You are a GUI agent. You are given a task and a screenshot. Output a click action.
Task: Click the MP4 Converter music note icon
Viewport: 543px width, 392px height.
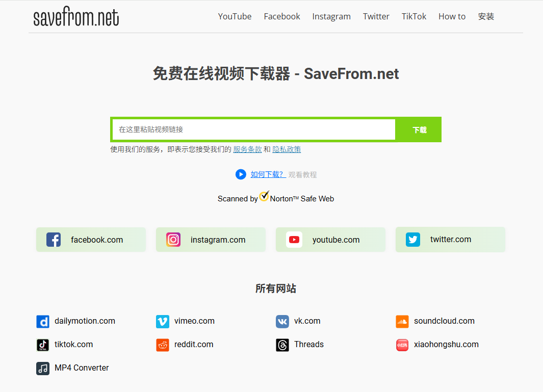(x=43, y=369)
